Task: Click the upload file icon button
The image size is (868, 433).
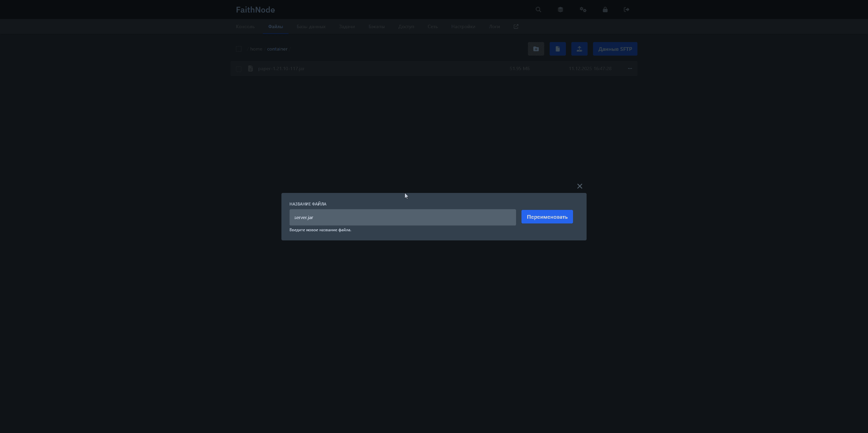Action: (579, 49)
